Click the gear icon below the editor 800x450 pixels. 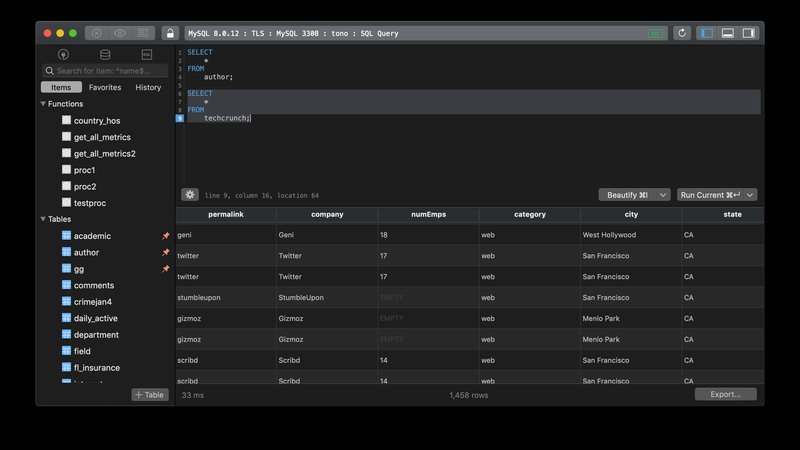190,195
